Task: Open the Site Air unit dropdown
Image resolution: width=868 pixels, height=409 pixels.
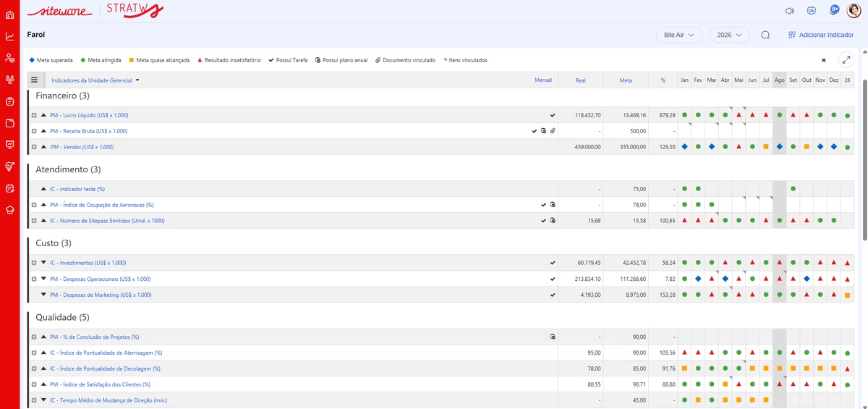Action: coord(679,35)
